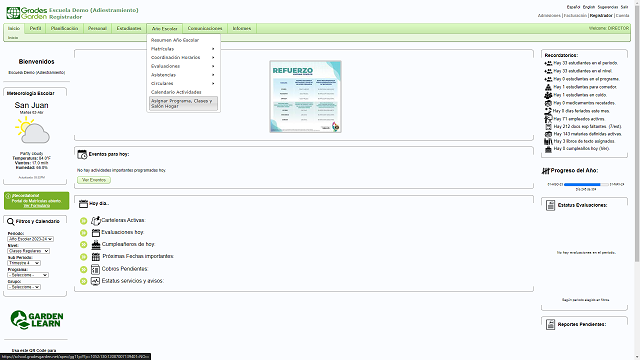
Task: Expand Cobros Pendientes with its green arrow
Action: point(84,269)
